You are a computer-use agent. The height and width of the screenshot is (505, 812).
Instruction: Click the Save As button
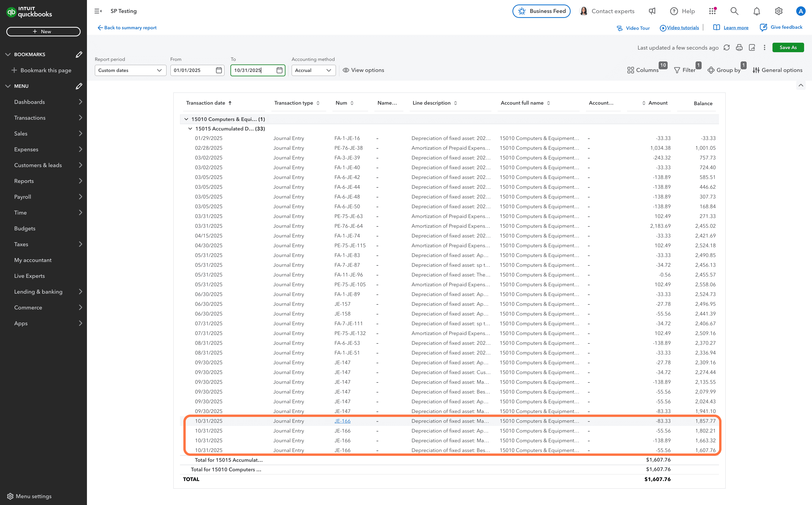[x=788, y=47]
